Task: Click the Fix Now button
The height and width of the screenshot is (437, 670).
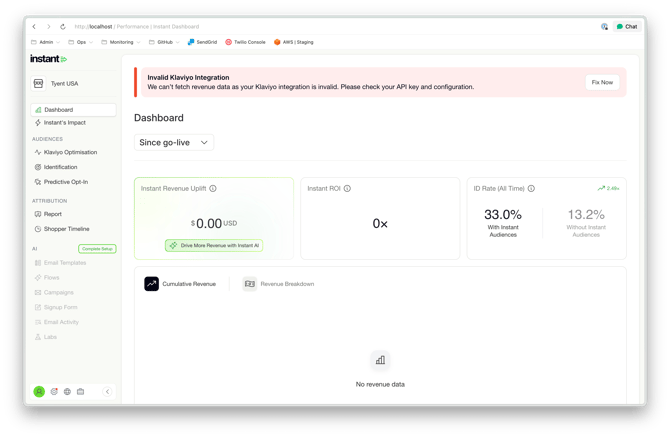Action: (x=602, y=82)
